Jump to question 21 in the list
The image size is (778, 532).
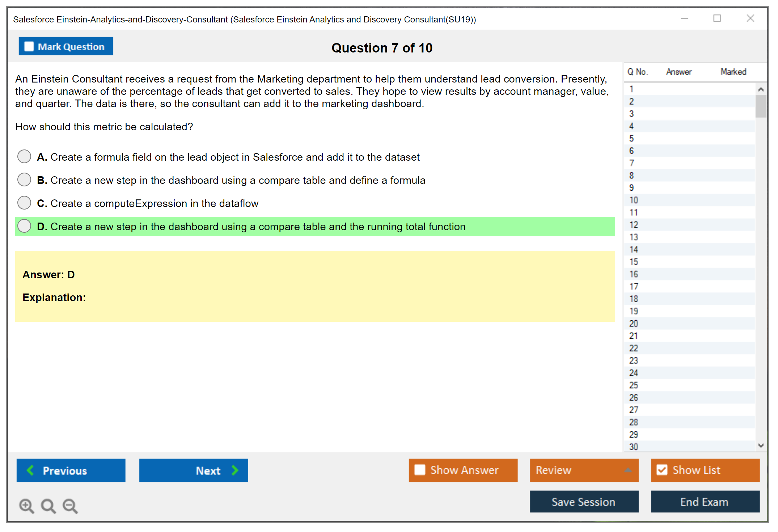634,336
